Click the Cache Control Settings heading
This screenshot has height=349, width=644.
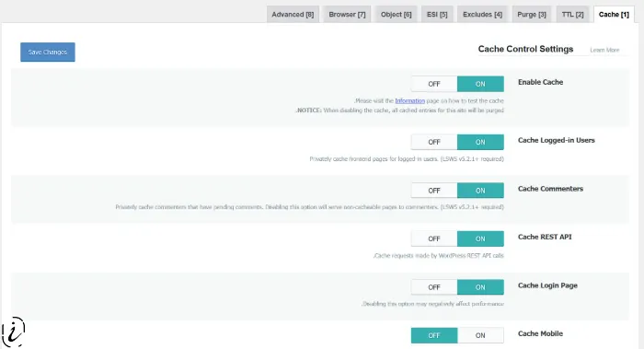[525, 49]
